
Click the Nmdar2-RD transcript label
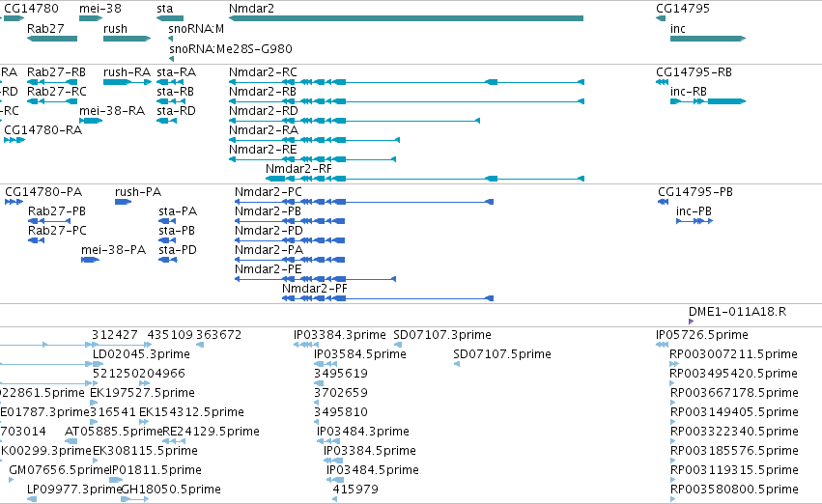[263, 110]
